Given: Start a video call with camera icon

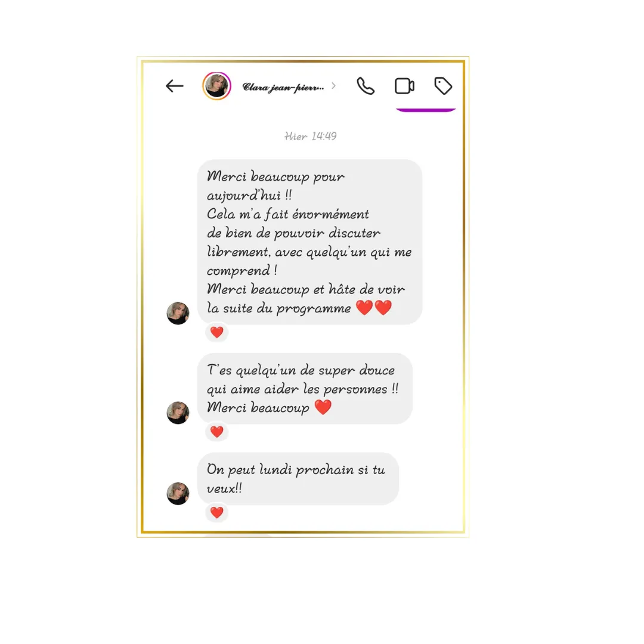Looking at the screenshot, I should pos(404,86).
